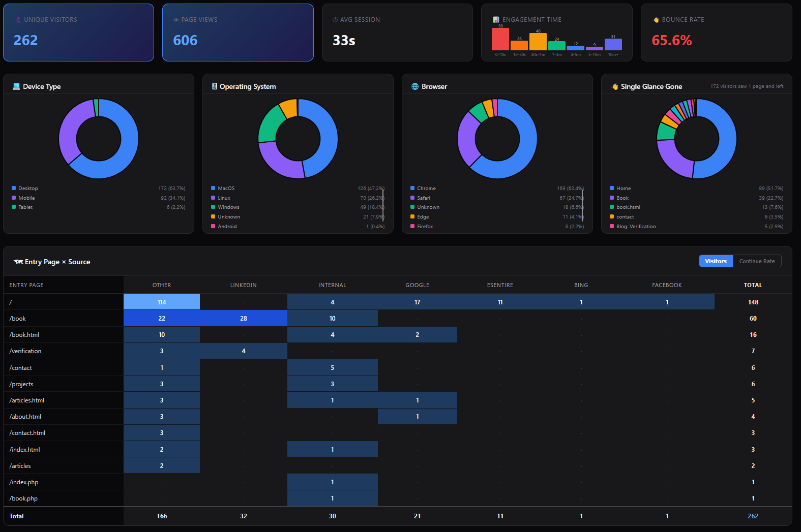The height and width of the screenshot is (532, 801).
Task: Click the 114 visitors heatmap cell
Action: tap(162, 302)
